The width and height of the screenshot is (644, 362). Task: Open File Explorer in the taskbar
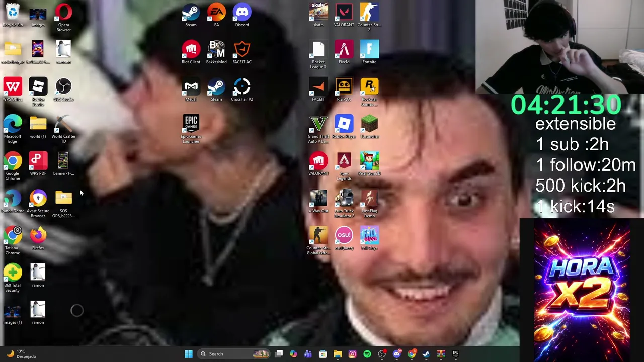pos(338,354)
